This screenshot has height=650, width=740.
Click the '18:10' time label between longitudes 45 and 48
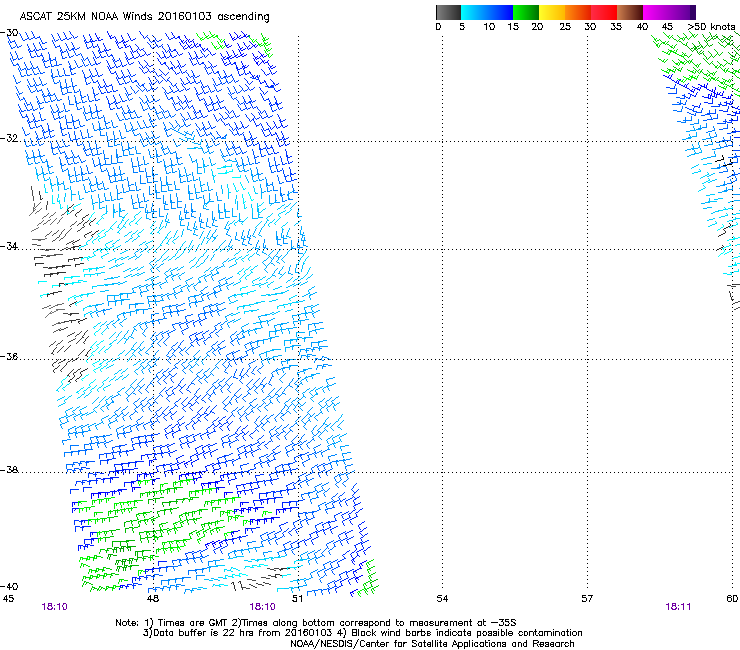click(x=54, y=607)
